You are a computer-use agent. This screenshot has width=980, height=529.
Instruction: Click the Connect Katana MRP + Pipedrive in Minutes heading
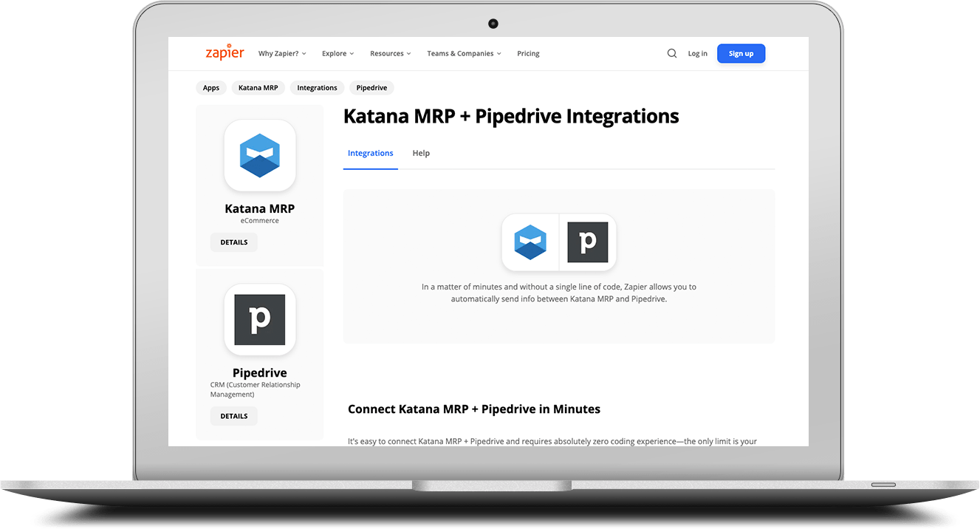[x=474, y=409]
